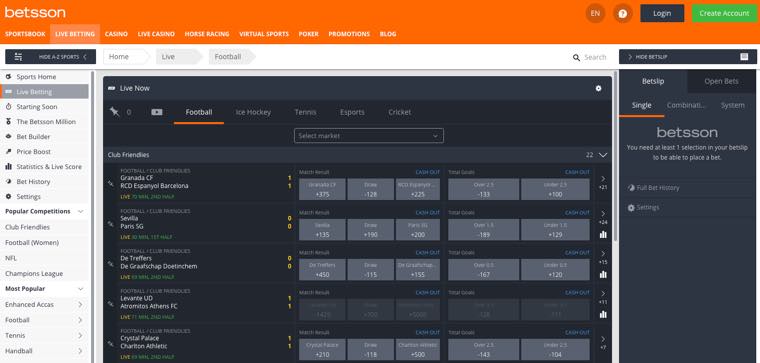Open The Betsson Million
The height and width of the screenshot is (363, 760).
(45, 122)
